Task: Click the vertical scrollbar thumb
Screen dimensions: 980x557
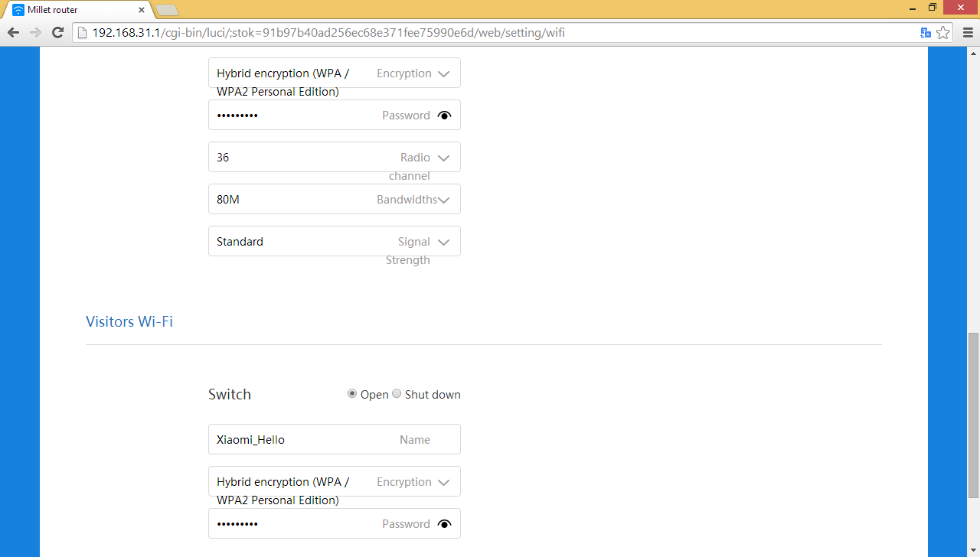Action: [973, 415]
